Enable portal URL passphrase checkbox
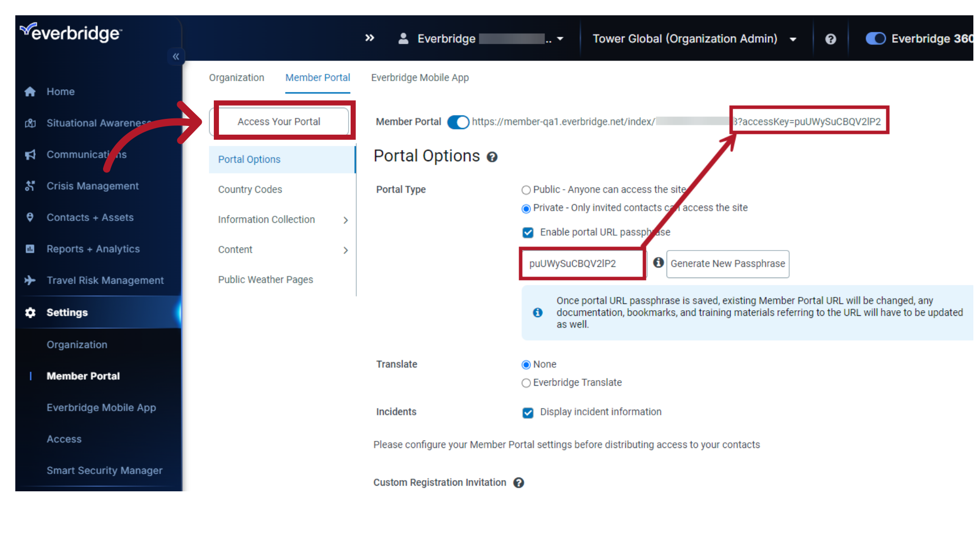 tap(528, 232)
